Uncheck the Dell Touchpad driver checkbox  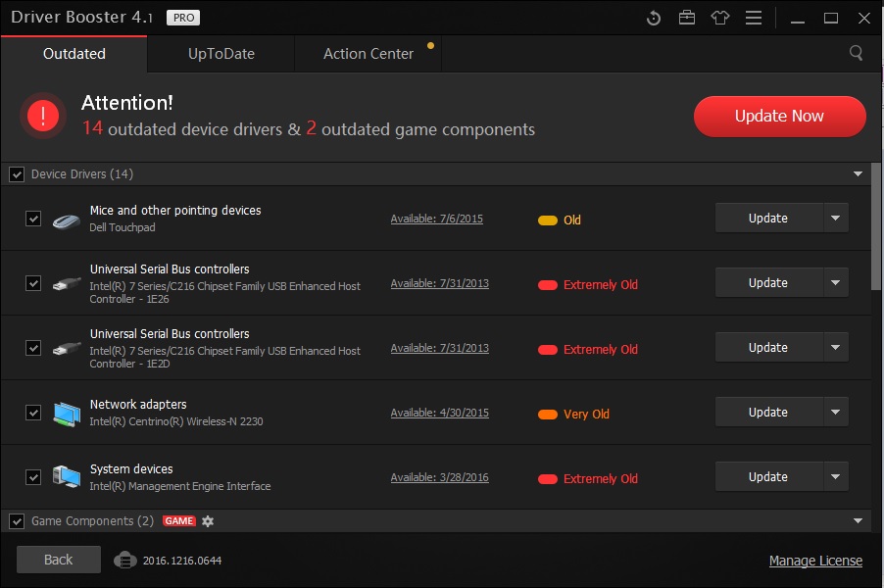click(x=33, y=219)
